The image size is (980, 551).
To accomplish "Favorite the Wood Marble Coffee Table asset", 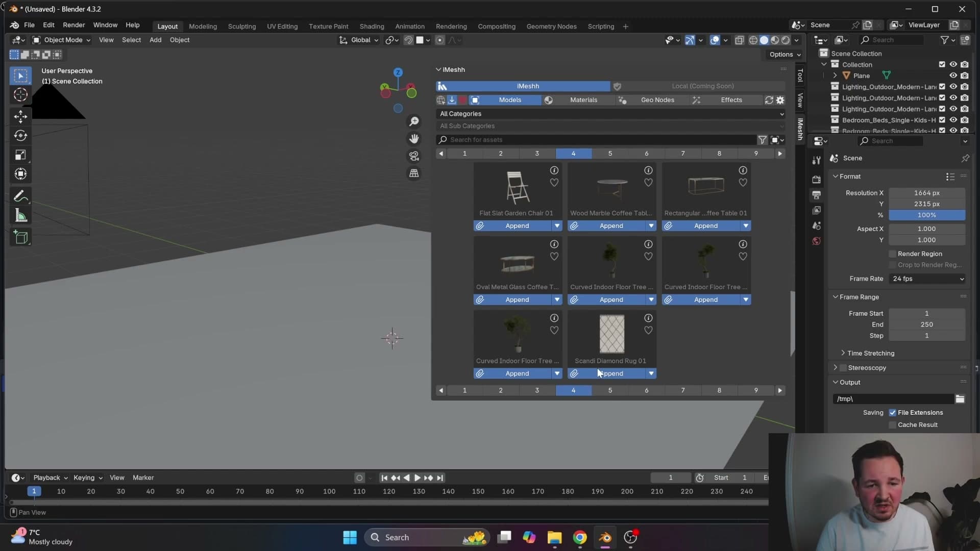I will tap(648, 183).
